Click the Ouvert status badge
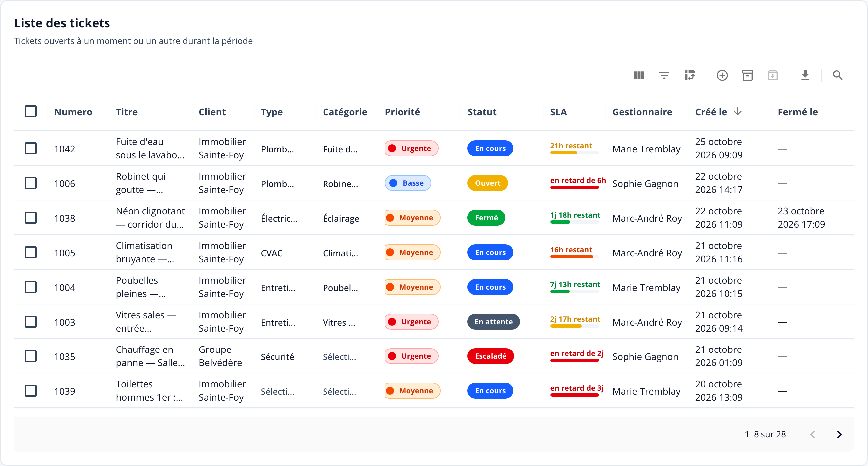Viewport: 868px width, 466px height. (x=487, y=183)
